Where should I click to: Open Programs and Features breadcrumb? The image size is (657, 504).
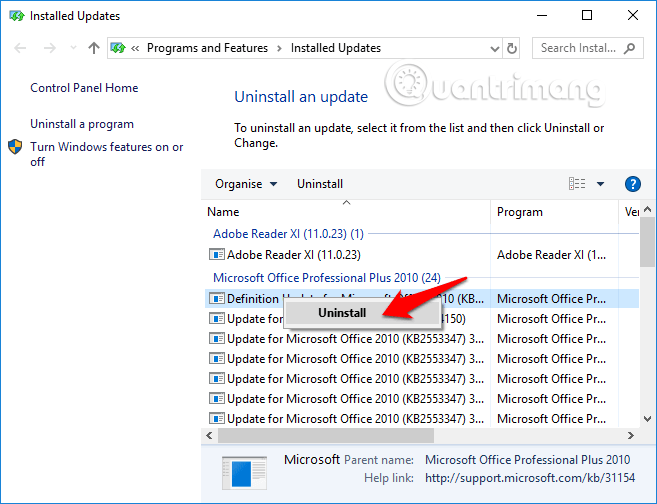tap(207, 48)
